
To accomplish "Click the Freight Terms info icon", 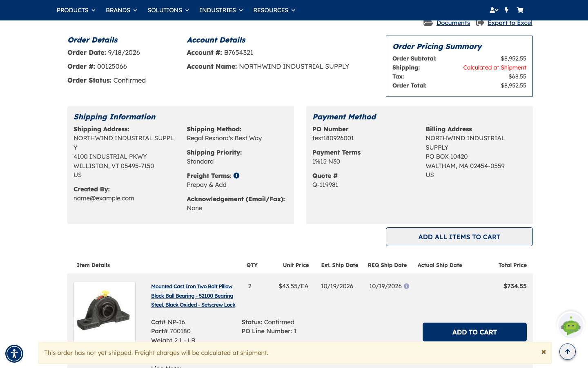I will (236, 175).
